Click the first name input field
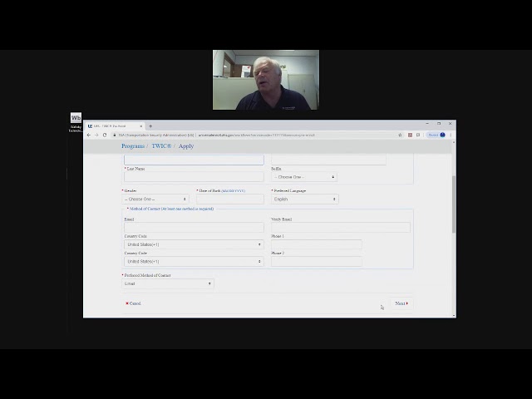 tap(194, 160)
